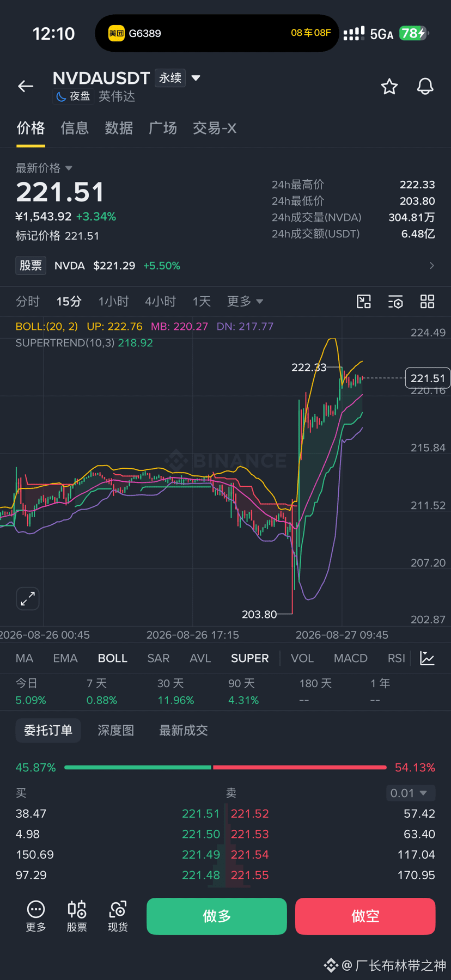This screenshot has height=980, width=451.
Task: Select the 价格 tab
Action: (31, 128)
